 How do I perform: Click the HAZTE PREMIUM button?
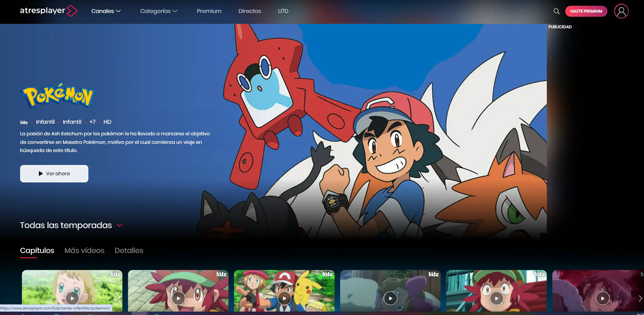(x=586, y=11)
